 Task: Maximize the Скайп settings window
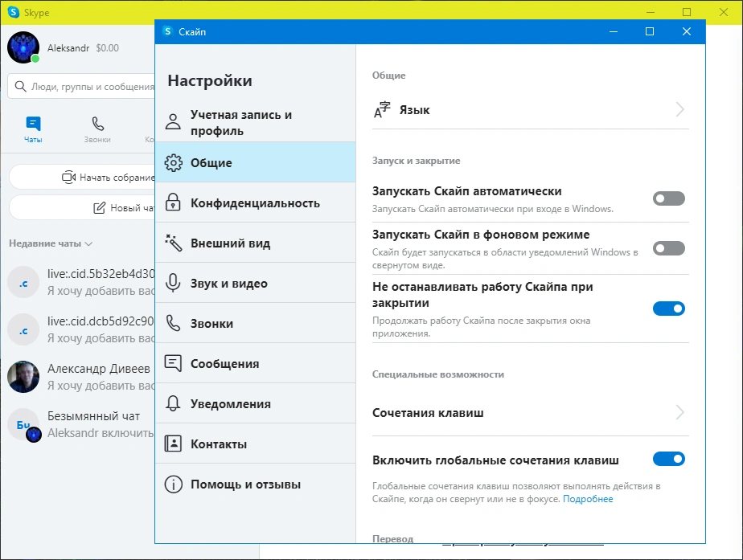click(x=650, y=31)
